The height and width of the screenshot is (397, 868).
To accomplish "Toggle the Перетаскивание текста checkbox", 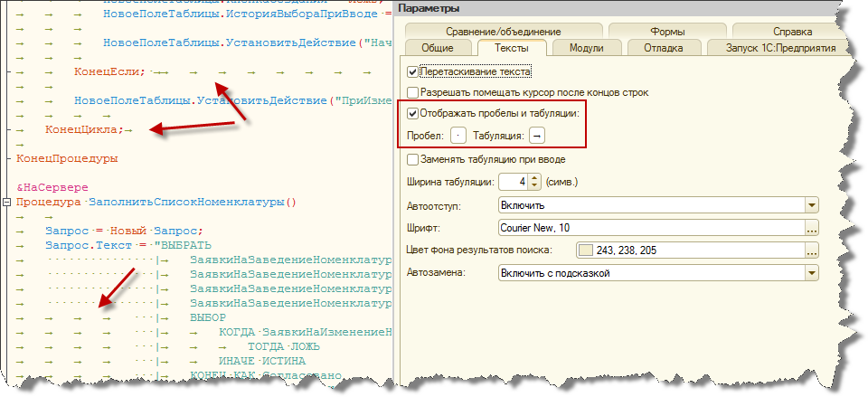I will (412, 72).
